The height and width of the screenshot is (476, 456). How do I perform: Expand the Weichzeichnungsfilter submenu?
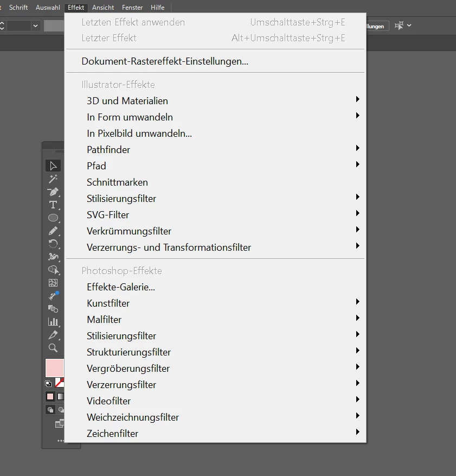coord(215,417)
